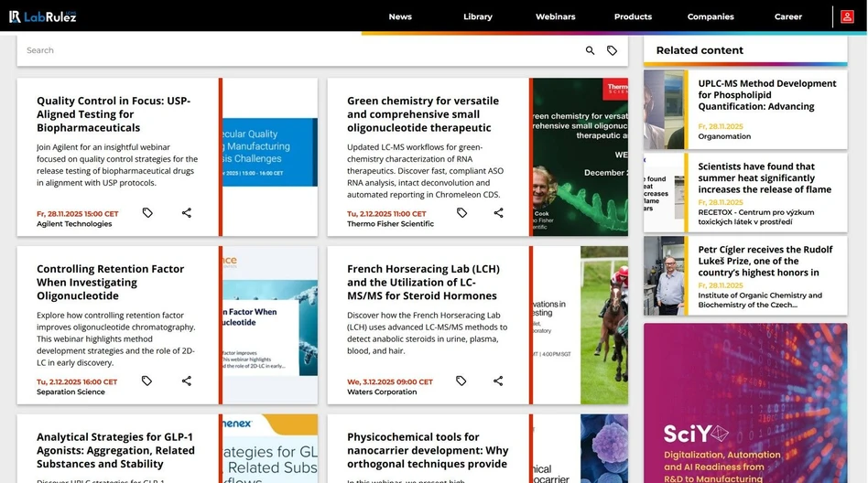Click UPLC-MS article photo thumbnail
The image size is (868, 483).
(664, 109)
